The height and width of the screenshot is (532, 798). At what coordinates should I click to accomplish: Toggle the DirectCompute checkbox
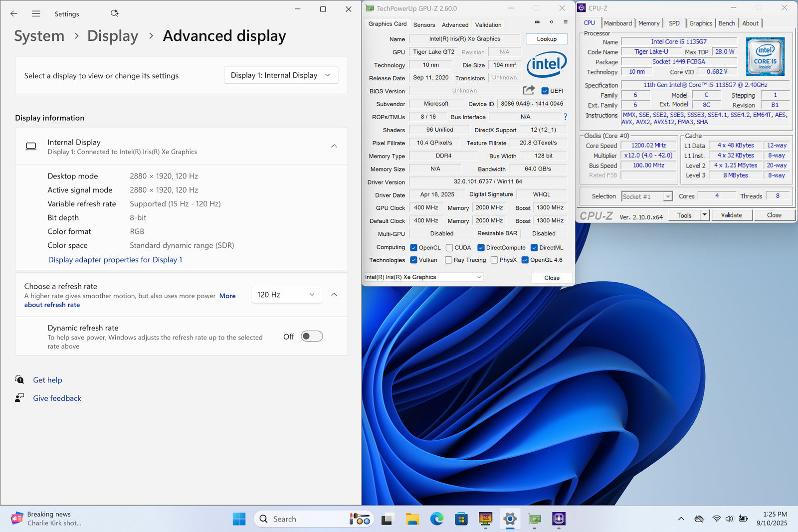pos(481,247)
